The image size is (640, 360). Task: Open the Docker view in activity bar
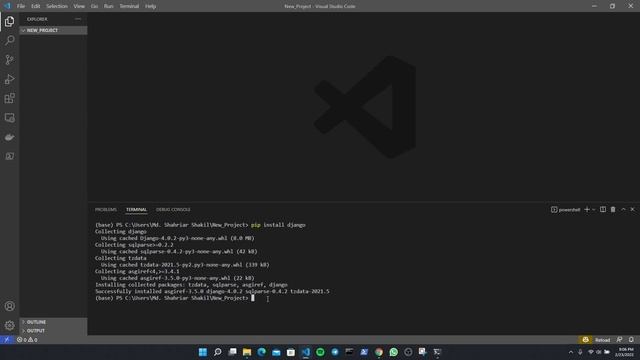(x=9, y=137)
